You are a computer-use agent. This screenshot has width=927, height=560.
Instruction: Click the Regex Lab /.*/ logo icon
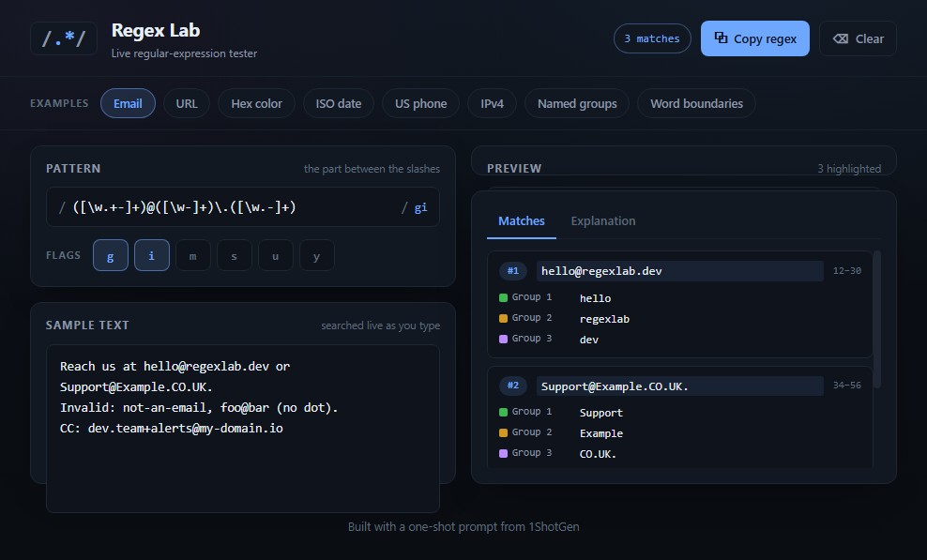[x=64, y=38]
